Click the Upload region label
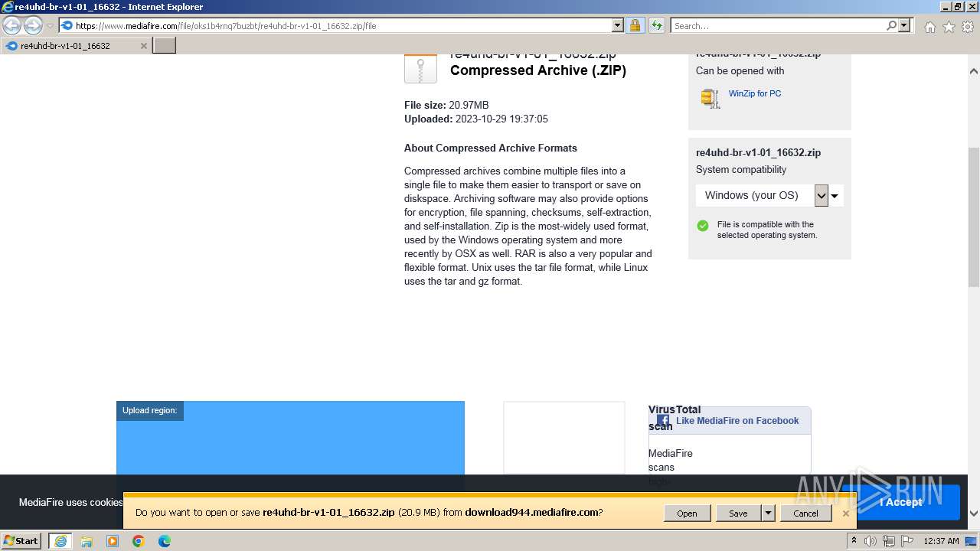Screen dimensions: 980x551 point(150,411)
